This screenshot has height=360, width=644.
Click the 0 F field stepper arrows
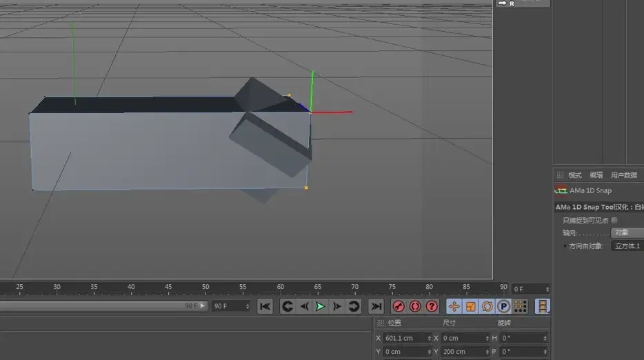click(547, 289)
